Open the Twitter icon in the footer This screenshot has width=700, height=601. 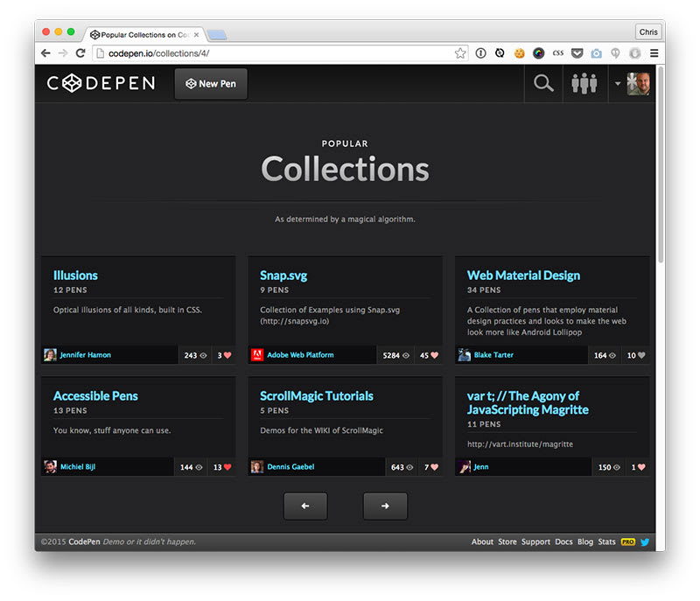(x=644, y=542)
